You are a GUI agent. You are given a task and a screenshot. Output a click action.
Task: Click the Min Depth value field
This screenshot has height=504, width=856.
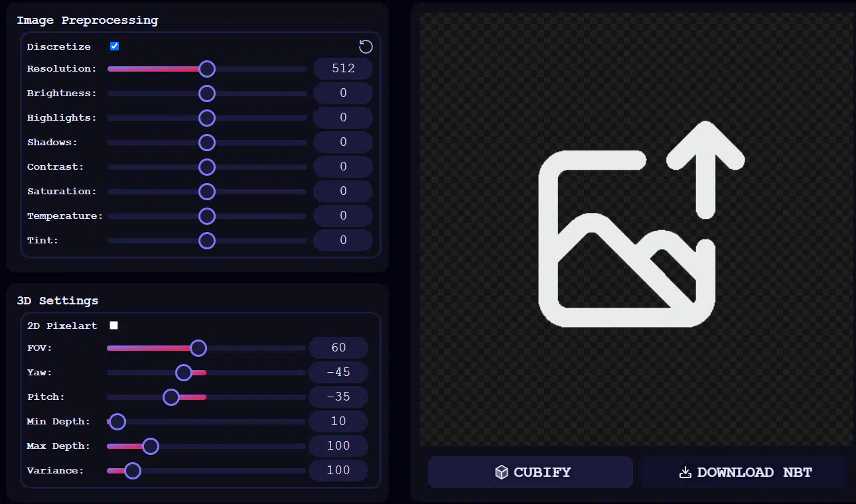[338, 421]
